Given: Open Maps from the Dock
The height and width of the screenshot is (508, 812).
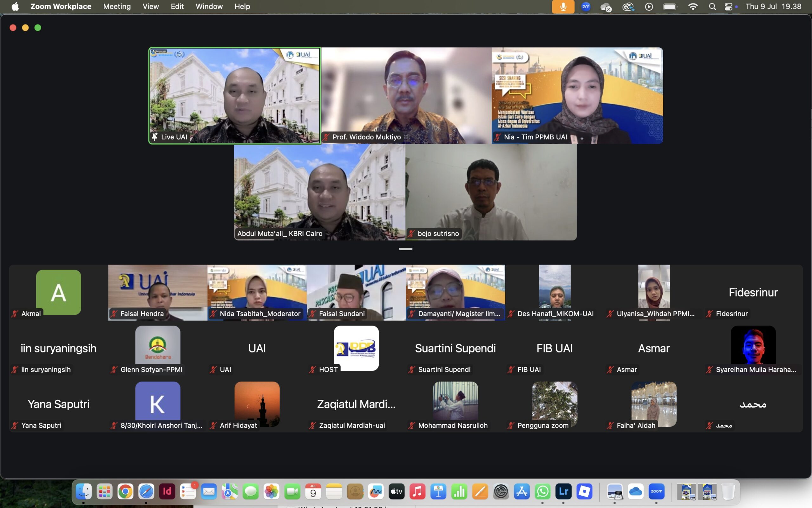Looking at the screenshot, I should point(230,492).
